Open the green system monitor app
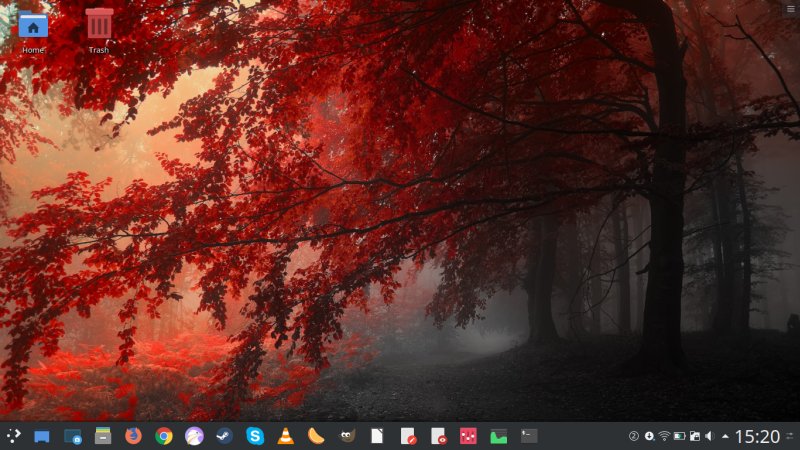 [498, 436]
